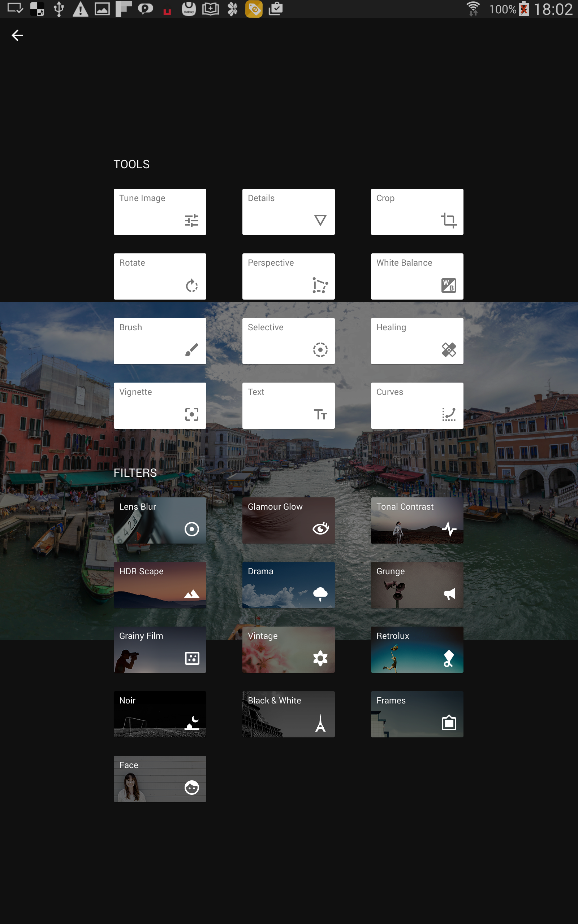Tap the Crop icon
578x924 pixels.
(448, 220)
